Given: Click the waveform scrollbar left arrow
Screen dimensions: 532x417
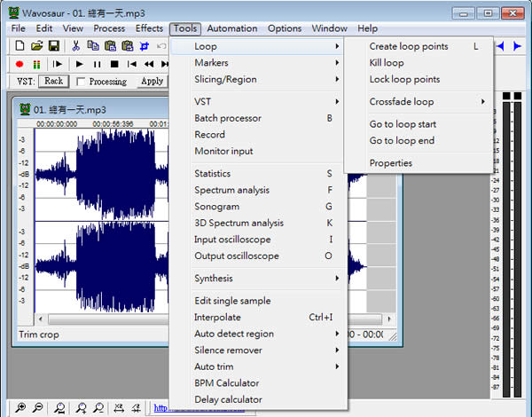Looking at the screenshot, I should tap(41, 319).
